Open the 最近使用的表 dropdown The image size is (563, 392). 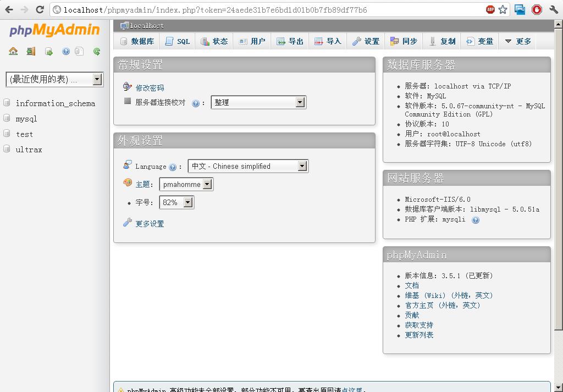(x=54, y=79)
